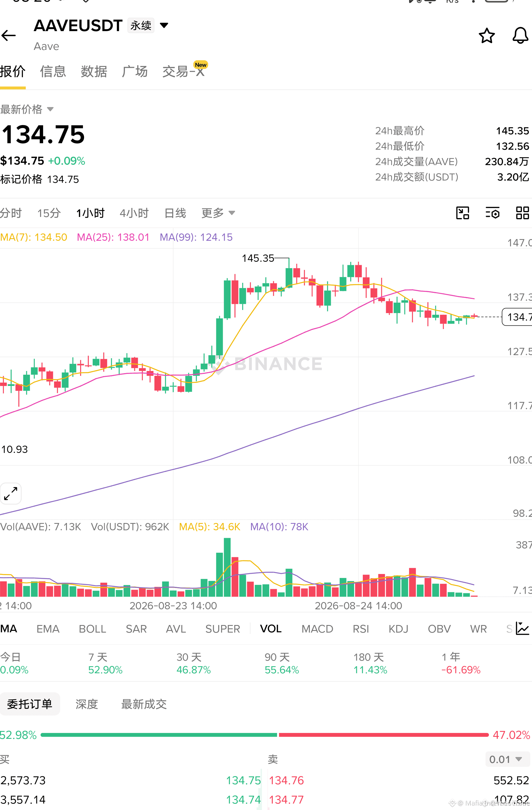532x810 pixels.
Task: Select the 4小时 timeframe
Action: [134, 213]
